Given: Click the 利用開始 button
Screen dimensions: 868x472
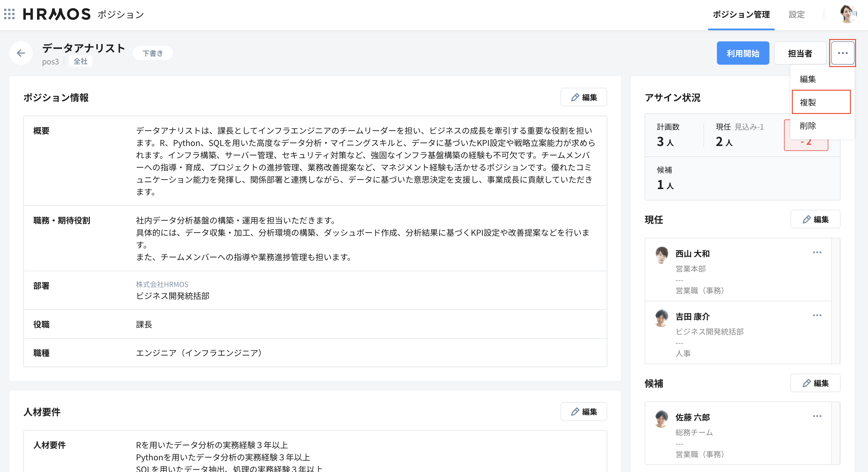Looking at the screenshot, I should click(743, 53).
